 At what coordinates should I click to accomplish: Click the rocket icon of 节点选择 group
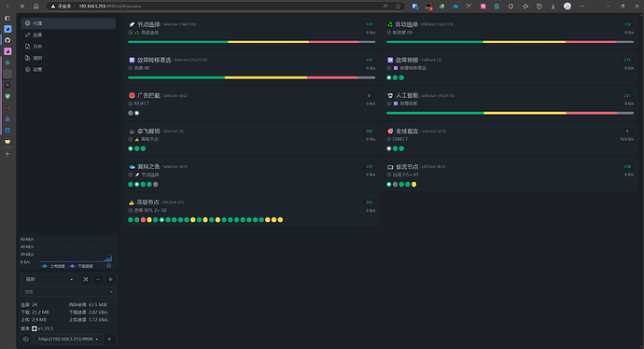tap(132, 24)
